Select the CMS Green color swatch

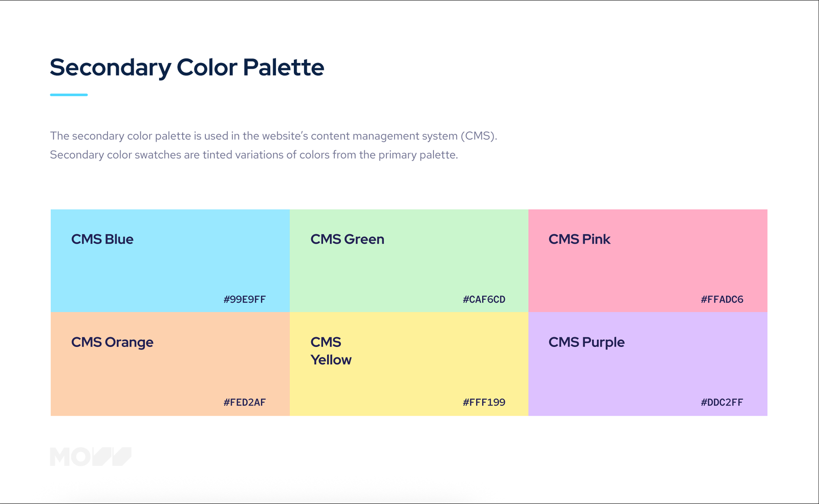(409, 260)
